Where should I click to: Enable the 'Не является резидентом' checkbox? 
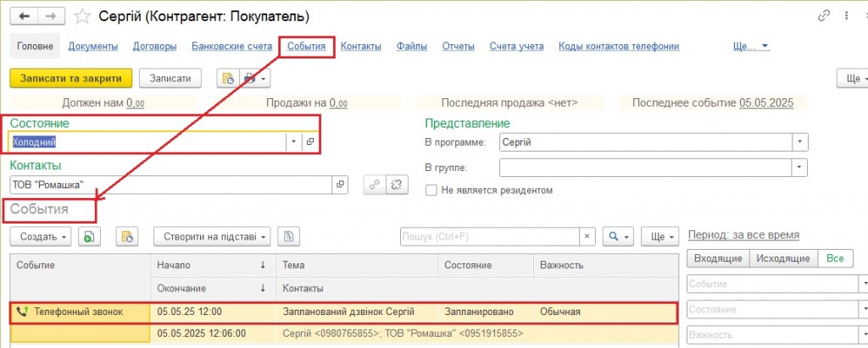click(x=431, y=191)
